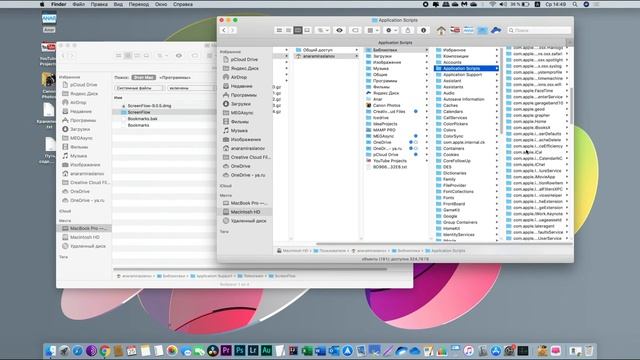The height and width of the screenshot is (360, 640).
Task: Click the Share toolbar icon
Action: [x=407, y=30]
